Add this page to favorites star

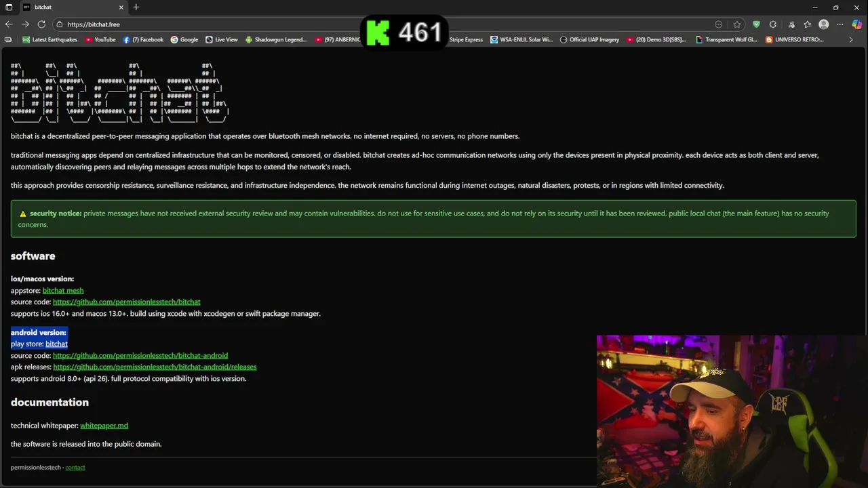click(x=737, y=24)
